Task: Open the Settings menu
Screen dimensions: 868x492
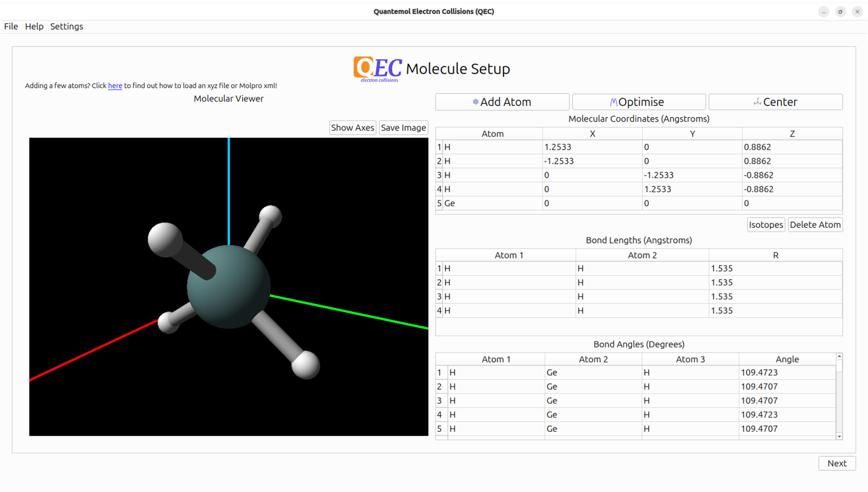Action: click(x=67, y=27)
